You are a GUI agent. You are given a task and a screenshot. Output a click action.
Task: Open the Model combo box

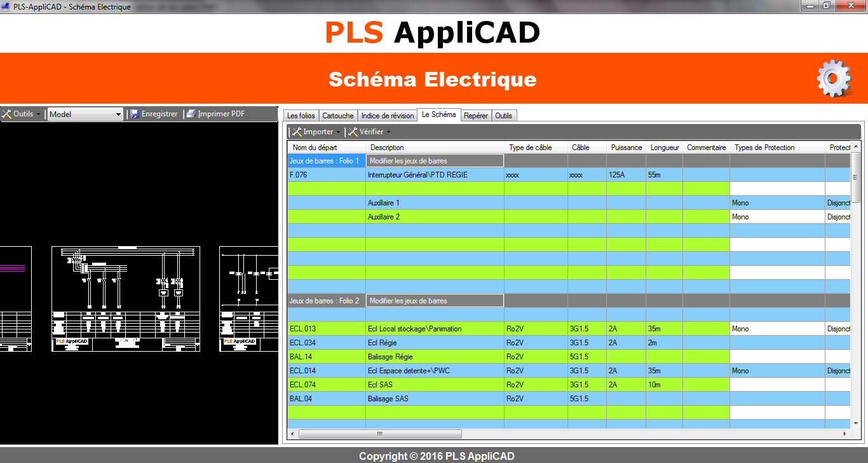pyautogui.click(x=86, y=114)
